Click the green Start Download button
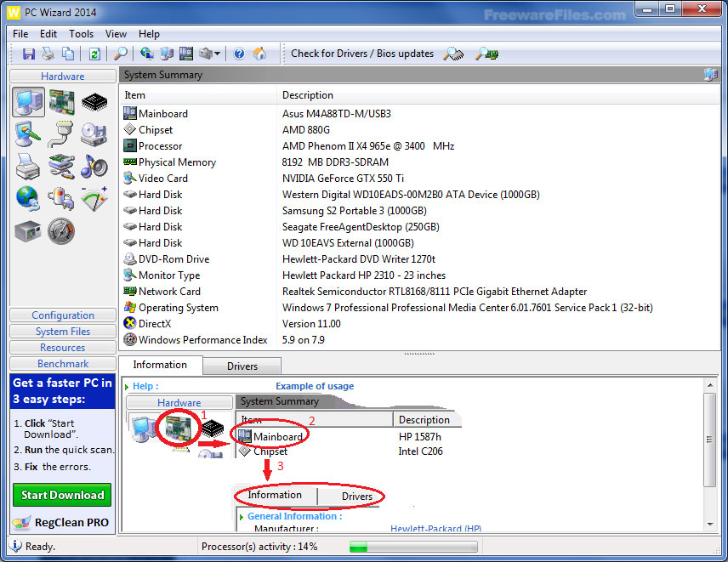 pyautogui.click(x=62, y=495)
